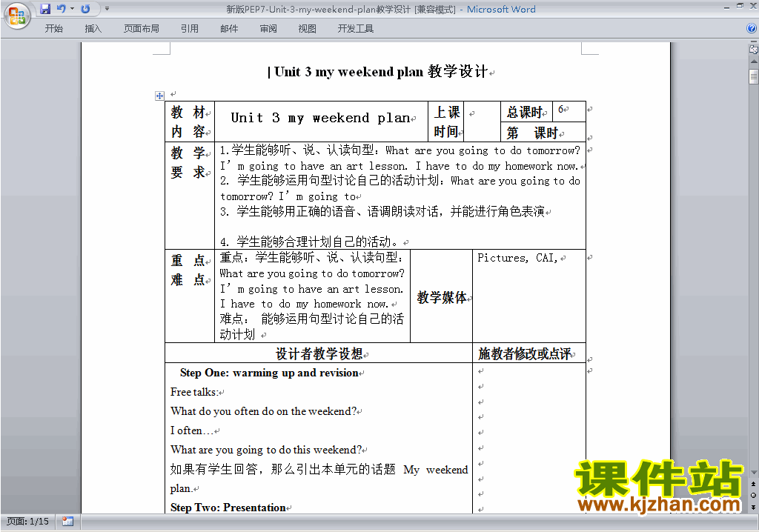759x532 pixels.
Task: Click the empty cell next to 上课时间
Action: click(482, 122)
